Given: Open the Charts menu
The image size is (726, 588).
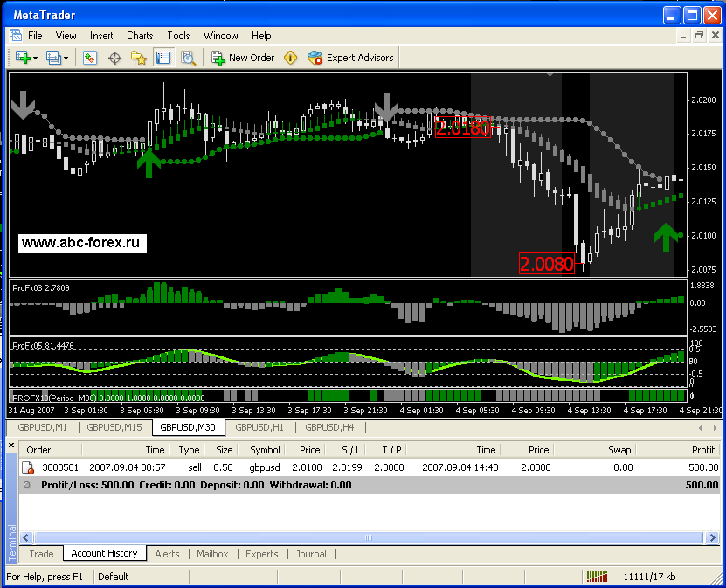Looking at the screenshot, I should (140, 36).
